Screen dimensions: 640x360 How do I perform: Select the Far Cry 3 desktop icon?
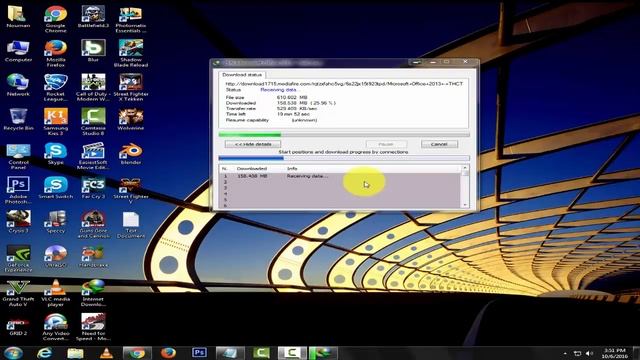[x=93, y=187]
